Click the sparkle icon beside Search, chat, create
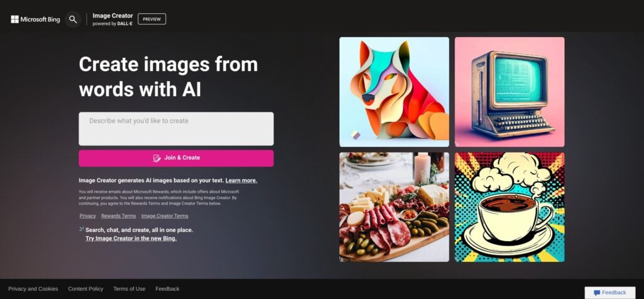Viewport: 644px width, 299px height. pyautogui.click(x=81, y=229)
